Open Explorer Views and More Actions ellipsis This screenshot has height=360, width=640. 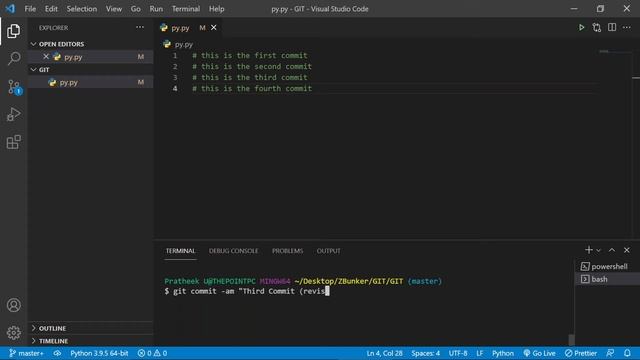(x=140, y=27)
